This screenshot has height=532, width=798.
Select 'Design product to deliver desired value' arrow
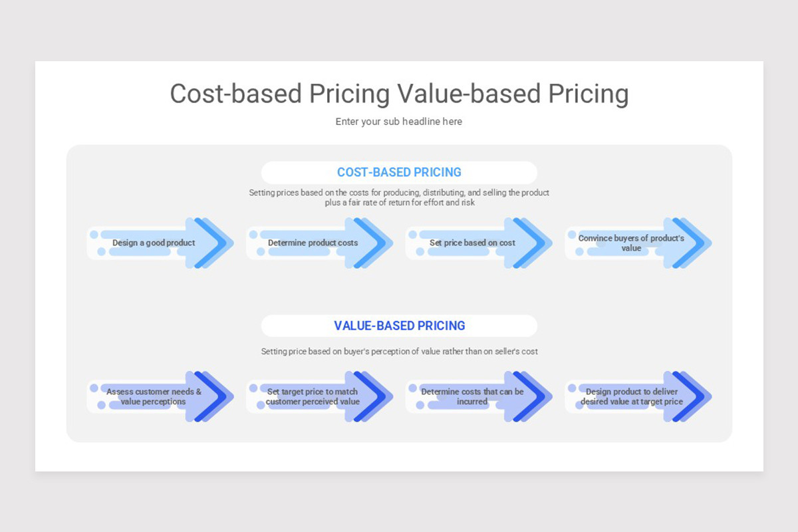tap(639, 396)
